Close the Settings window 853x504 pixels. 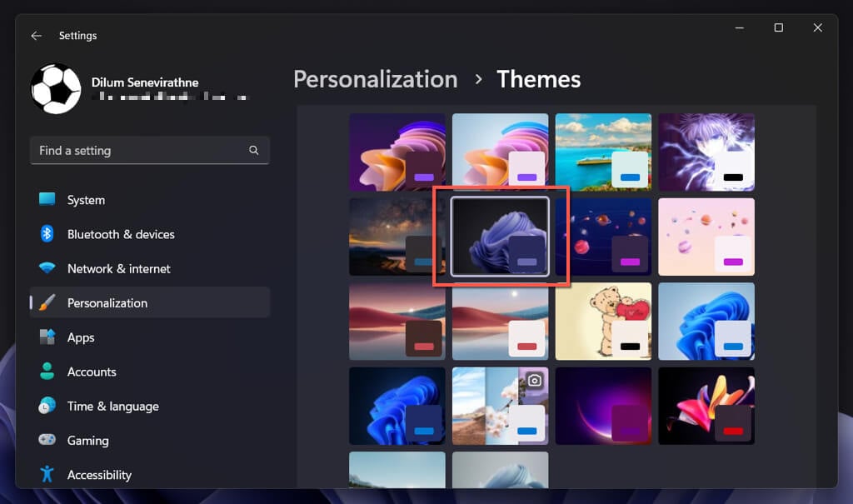[818, 27]
